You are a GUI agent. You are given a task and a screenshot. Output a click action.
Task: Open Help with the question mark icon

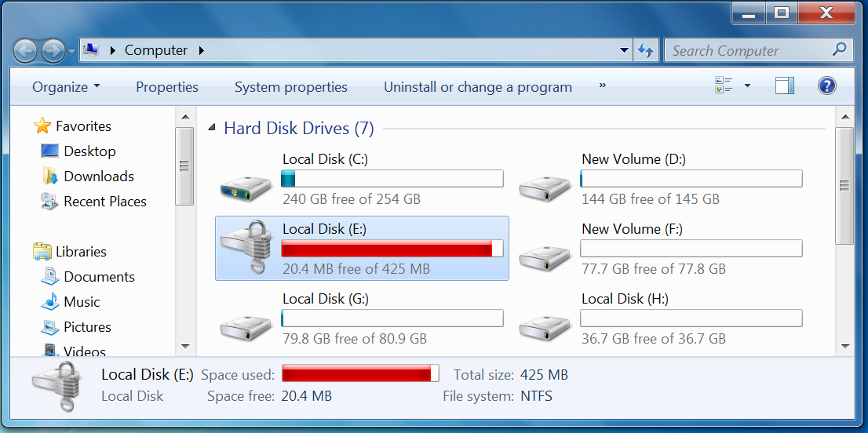826,86
